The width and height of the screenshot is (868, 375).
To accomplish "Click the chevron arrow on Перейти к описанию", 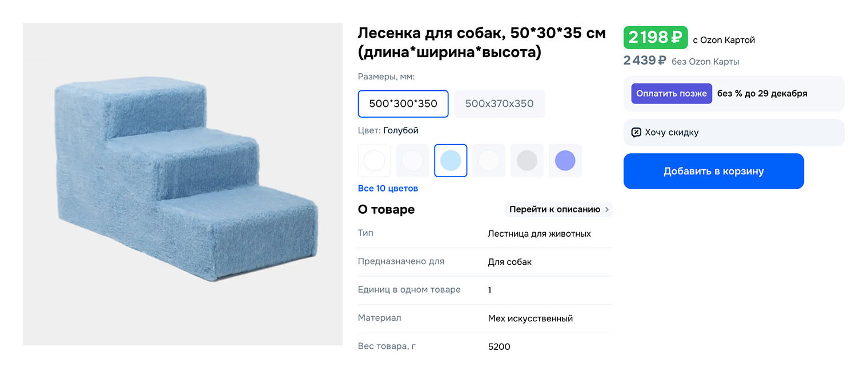I will pyautogui.click(x=606, y=209).
